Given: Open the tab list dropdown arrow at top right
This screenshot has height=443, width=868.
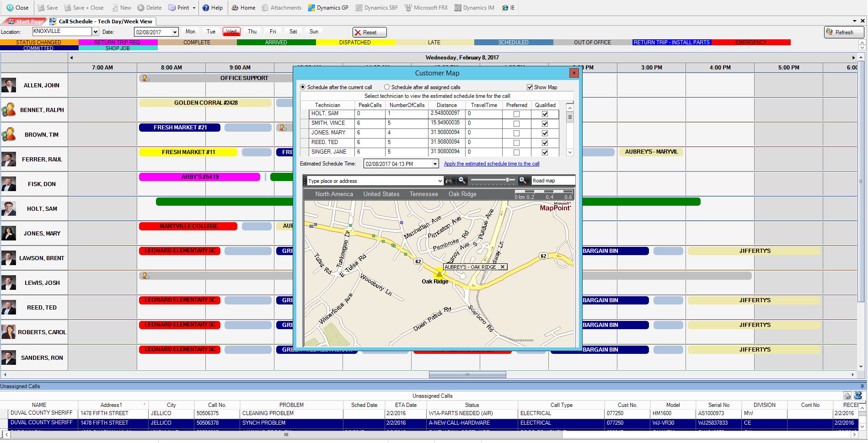Looking at the screenshot, I should coord(854,21).
